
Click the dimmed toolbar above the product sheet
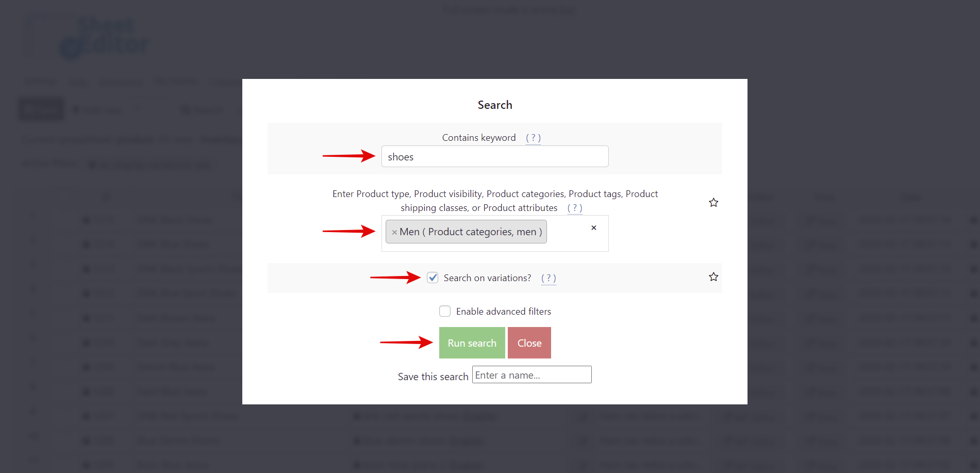[x=129, y=109]
